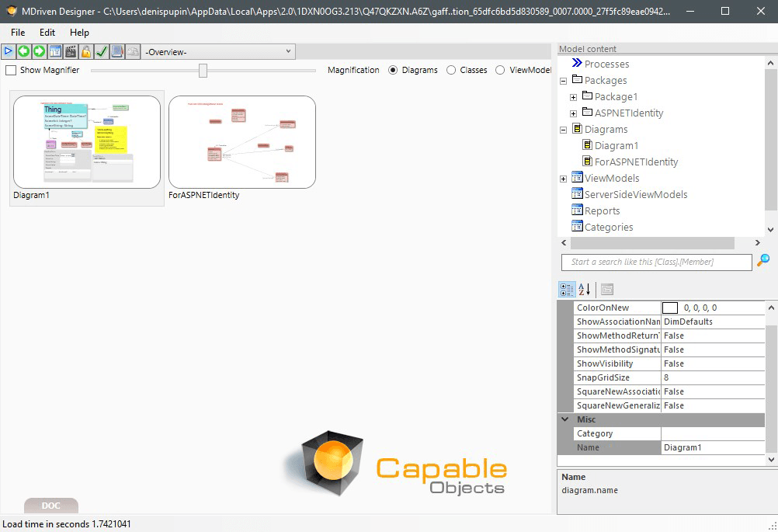The image size is (778, 532).
Task: Open the Help menu
Action: pos(79,33)
